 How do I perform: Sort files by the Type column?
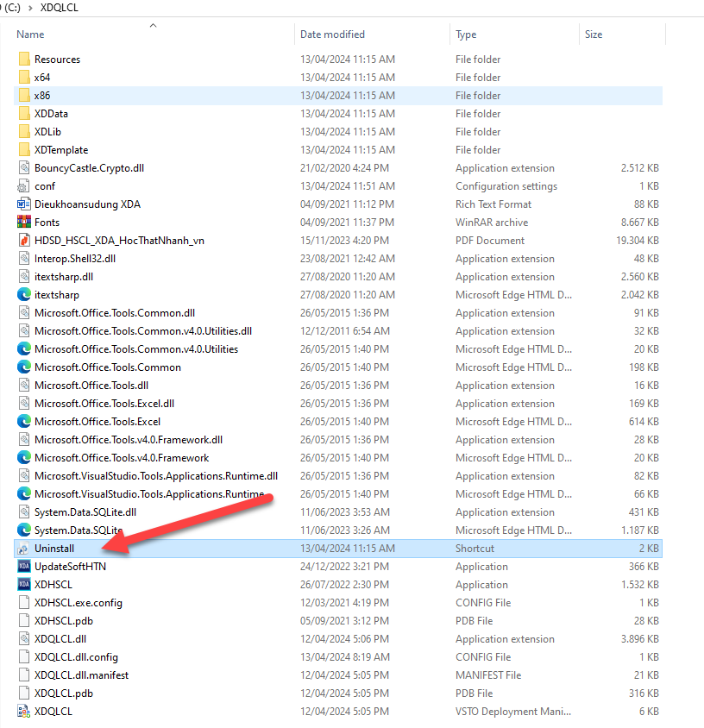tap(466, 35)
